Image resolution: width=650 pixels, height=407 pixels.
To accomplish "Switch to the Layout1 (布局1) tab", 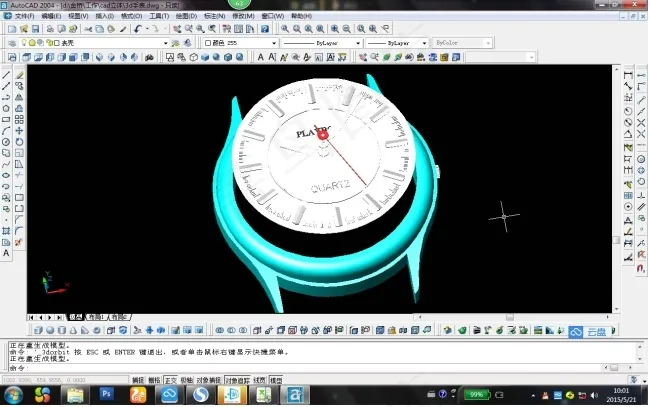I will click(x=97, y=316).
